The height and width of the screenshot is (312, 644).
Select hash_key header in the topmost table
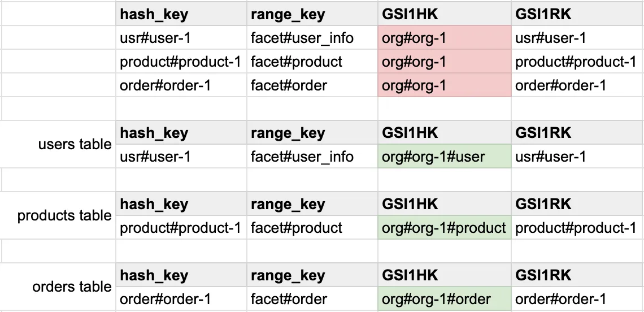click(181, 14)
